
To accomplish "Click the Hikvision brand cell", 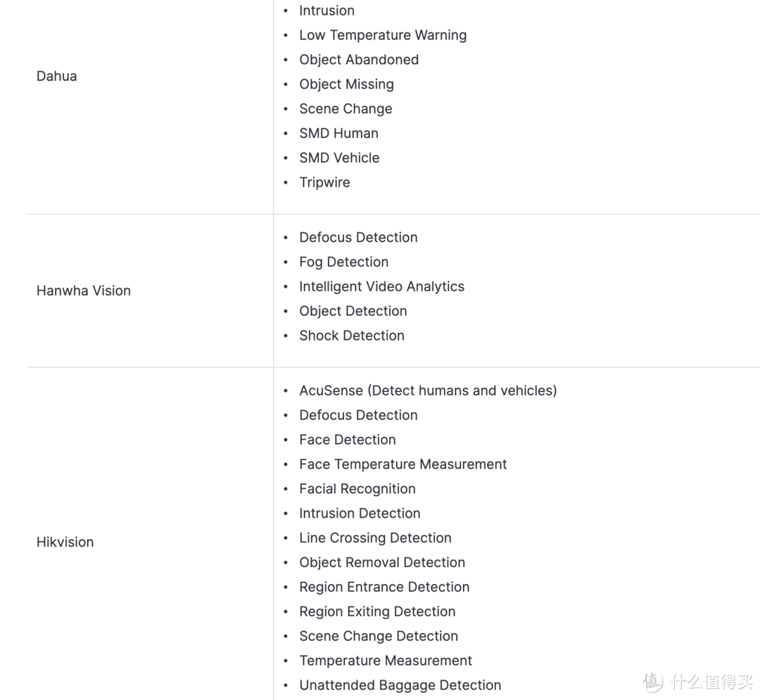I will [x=65, y=542].
